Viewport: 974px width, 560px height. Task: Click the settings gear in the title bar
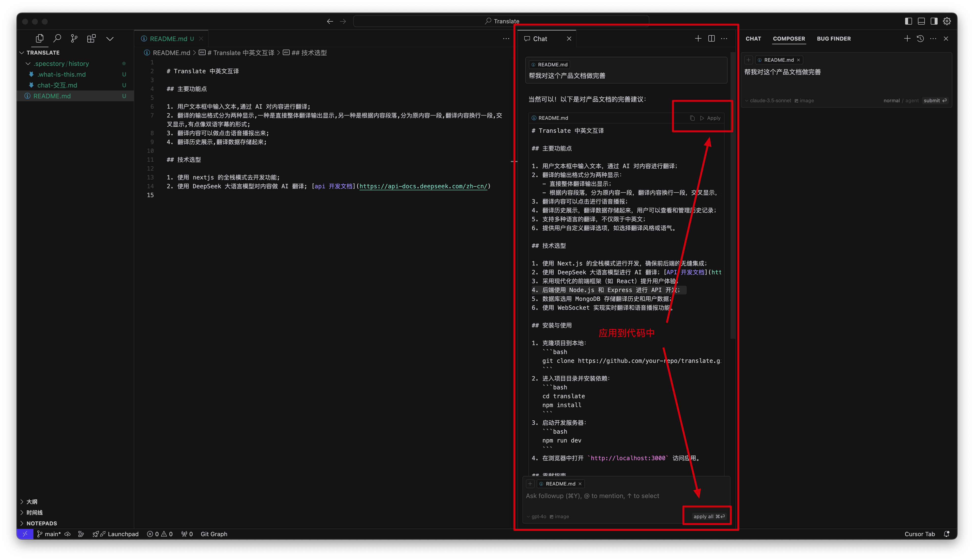tap(947, 21)
